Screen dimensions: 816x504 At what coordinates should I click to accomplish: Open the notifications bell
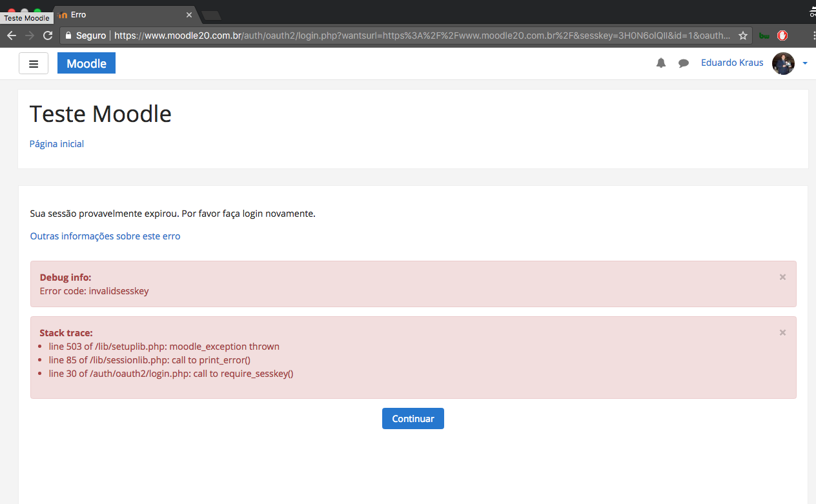(661, 63)
